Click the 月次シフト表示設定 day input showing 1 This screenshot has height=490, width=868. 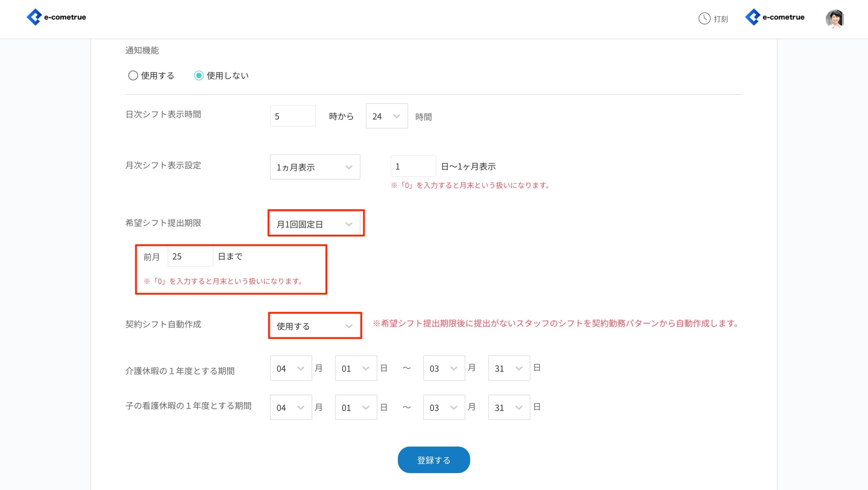pyautogui.click(x=413, y=166)
